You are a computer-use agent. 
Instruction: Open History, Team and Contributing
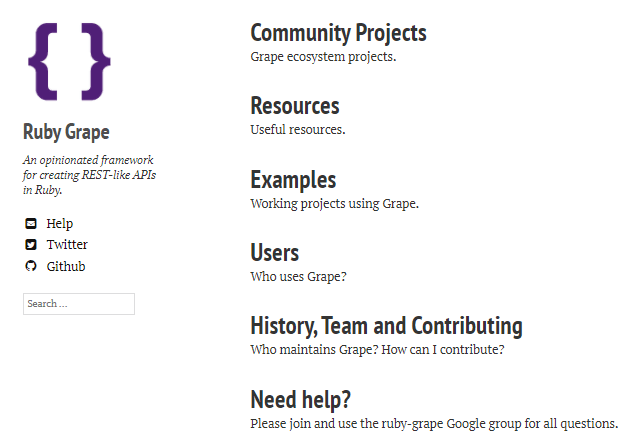pos(386,326)
